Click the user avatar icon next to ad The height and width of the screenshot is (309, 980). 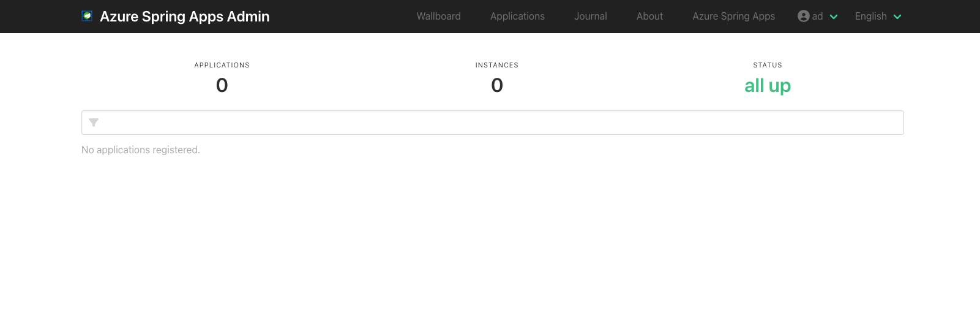pos(804,16)
